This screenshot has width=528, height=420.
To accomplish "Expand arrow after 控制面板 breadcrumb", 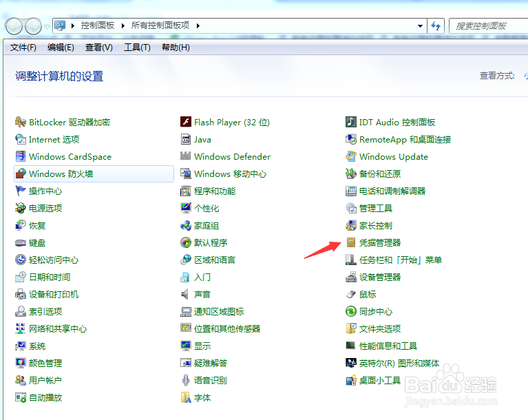I will [123, 25].
